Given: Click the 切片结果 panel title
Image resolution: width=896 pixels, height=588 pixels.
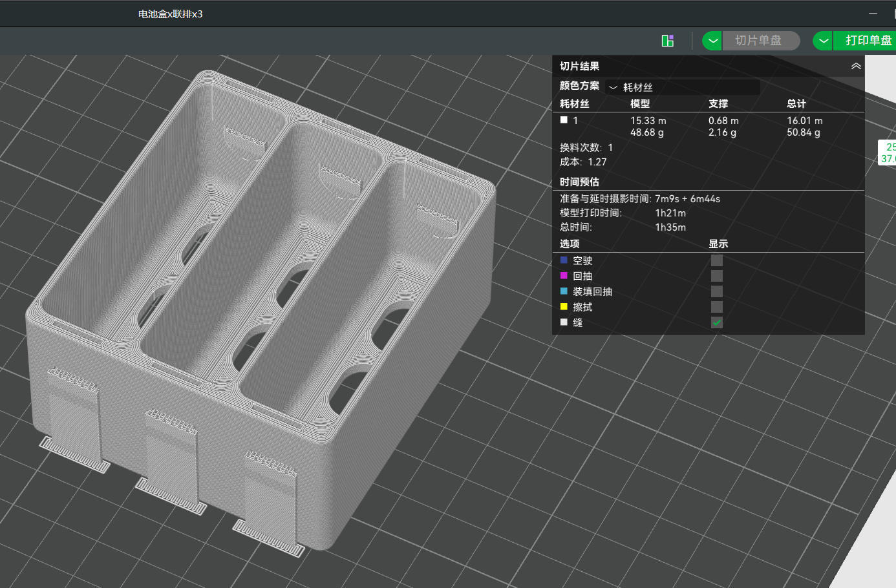Looking at the screenshot, I should click(x=579, y=67).
